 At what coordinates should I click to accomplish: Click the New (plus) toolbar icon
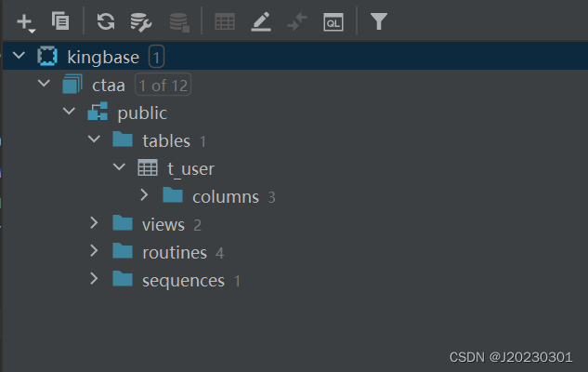(x=24, y=20)
